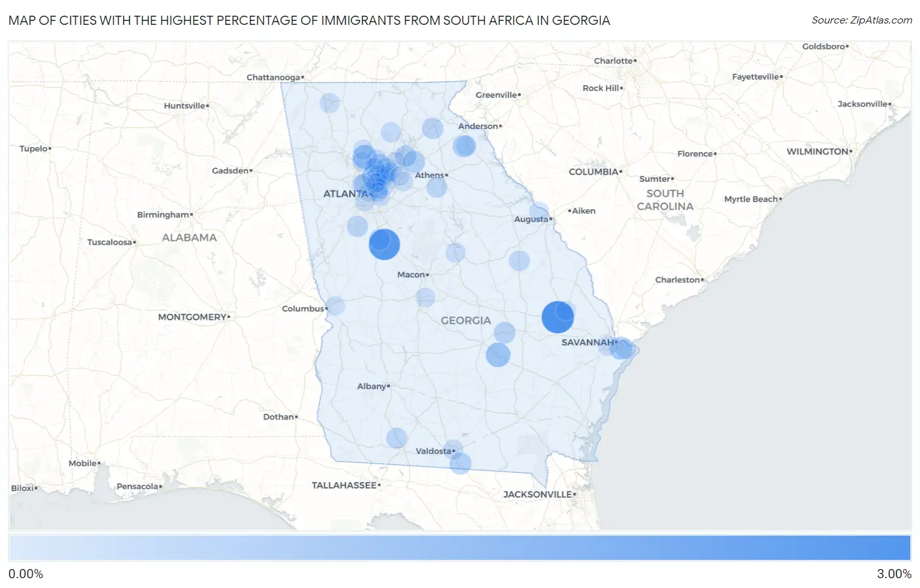Click the GEORGIA state label

[466, 320]
